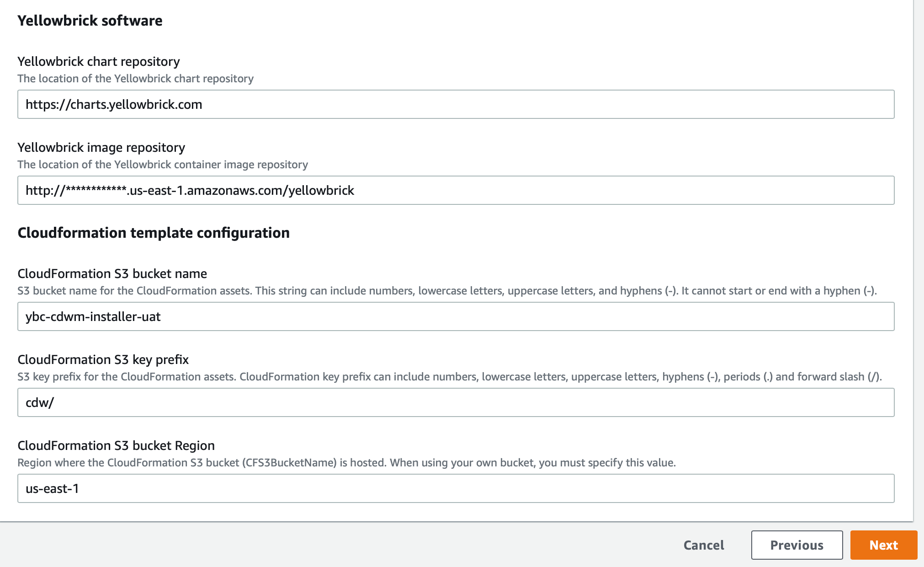Select the S3 bucket name help text

point(447,291)
